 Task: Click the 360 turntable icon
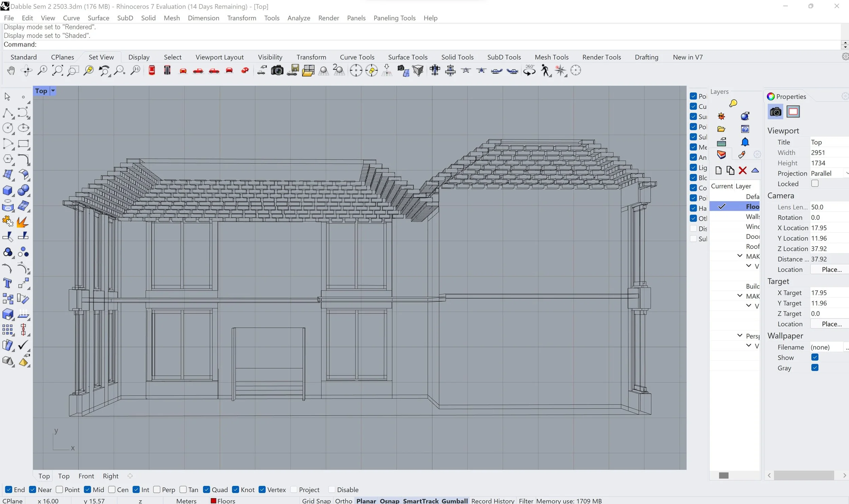[x=529, y=71]
